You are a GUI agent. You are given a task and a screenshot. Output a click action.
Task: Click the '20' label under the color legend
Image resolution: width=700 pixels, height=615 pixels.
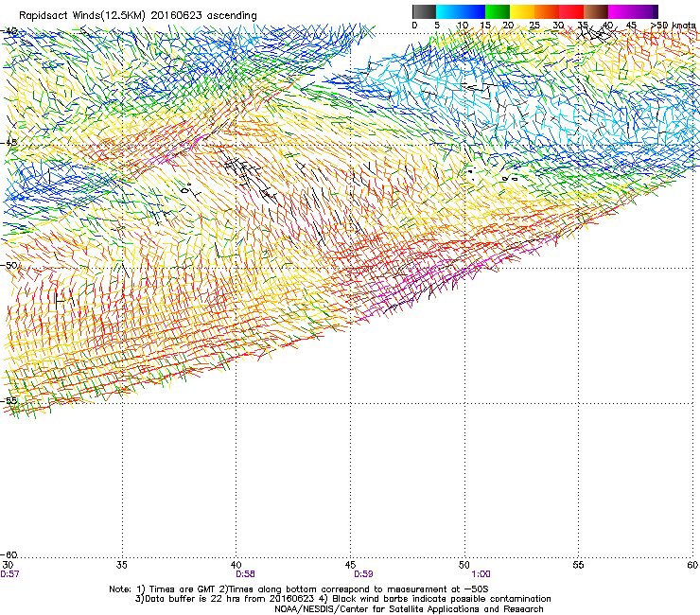click(508, 26)
